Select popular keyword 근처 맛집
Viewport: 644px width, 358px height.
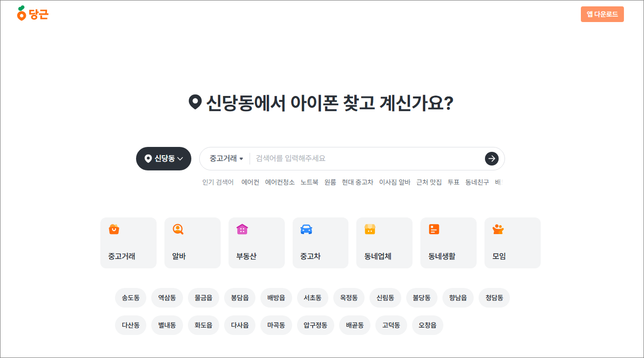click(429, 182)
